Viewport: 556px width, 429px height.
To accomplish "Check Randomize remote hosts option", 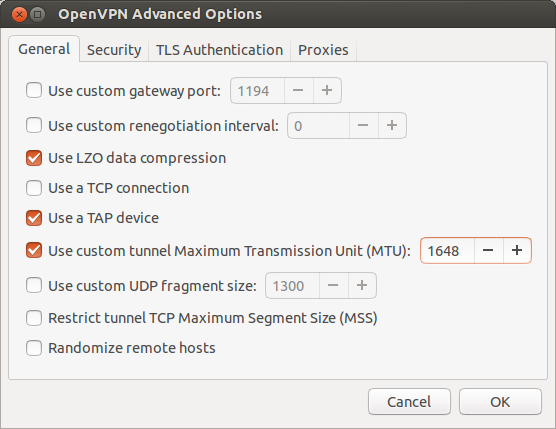I will (34, 348).
